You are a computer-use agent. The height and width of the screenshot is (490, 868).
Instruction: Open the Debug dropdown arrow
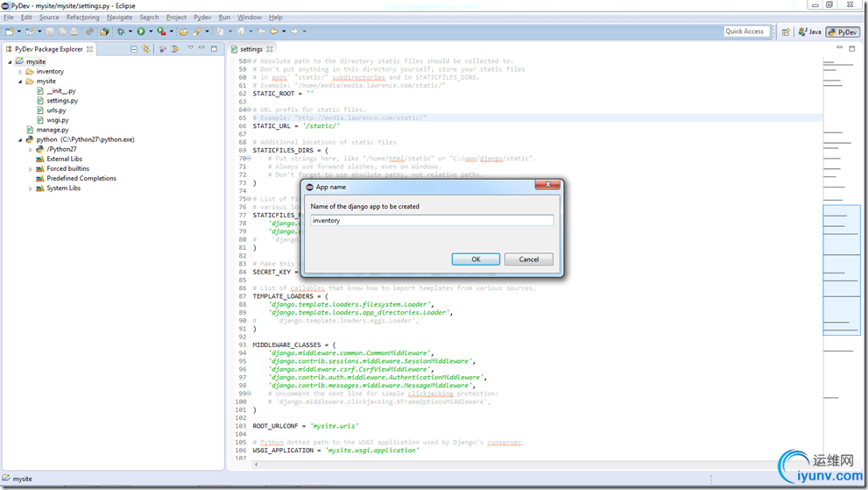coord(131,32)
